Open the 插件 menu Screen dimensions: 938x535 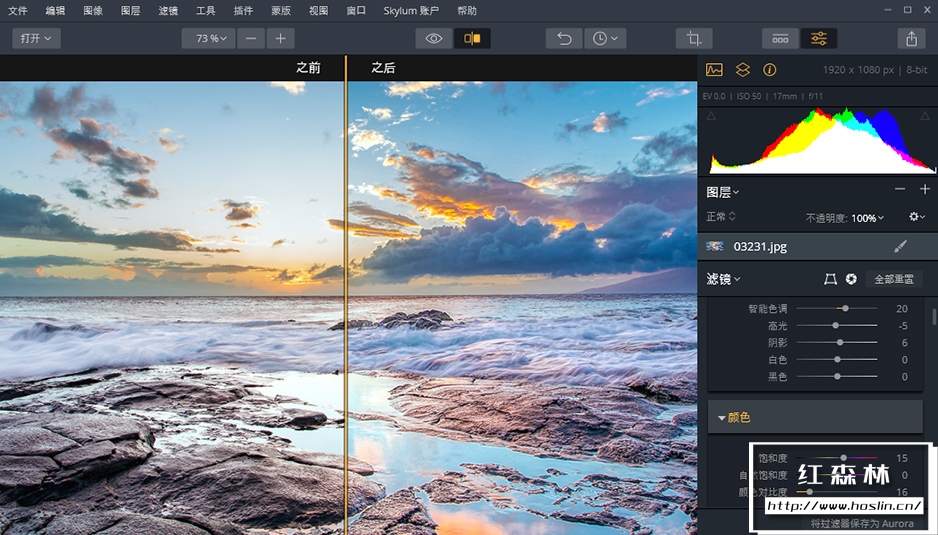(x=243, y=11)
